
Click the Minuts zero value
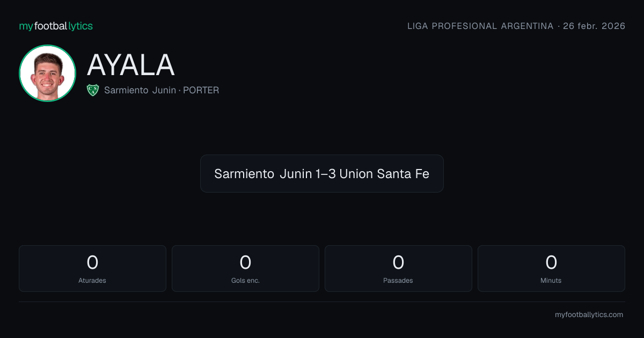coord(551,262)
